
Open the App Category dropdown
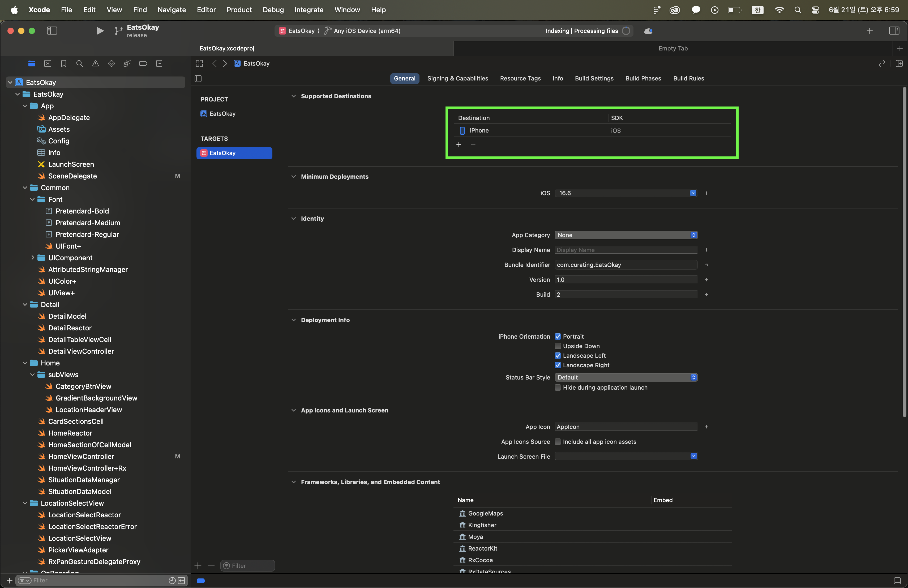click(x=626, y=235)
